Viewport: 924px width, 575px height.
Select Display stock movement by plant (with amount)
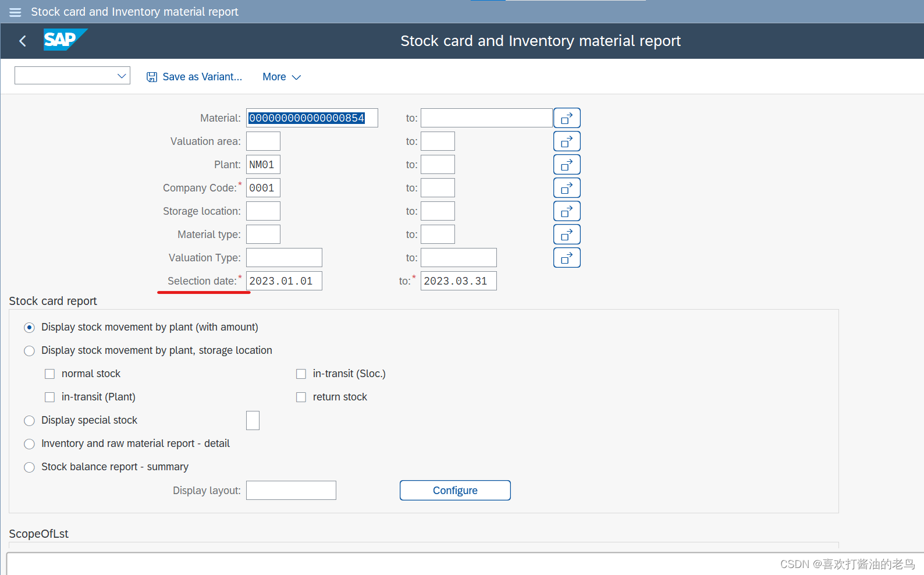point(29,328)
